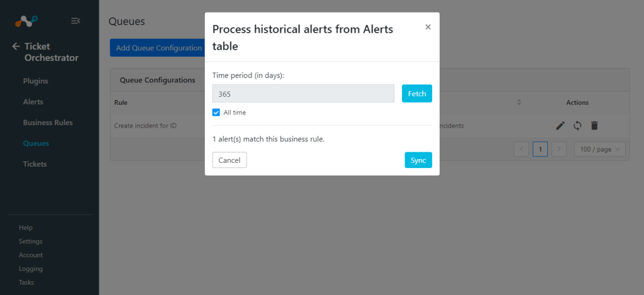Open the Settings link in sidebar
Screen dimensions: 644x295
[x=30, y=241]
